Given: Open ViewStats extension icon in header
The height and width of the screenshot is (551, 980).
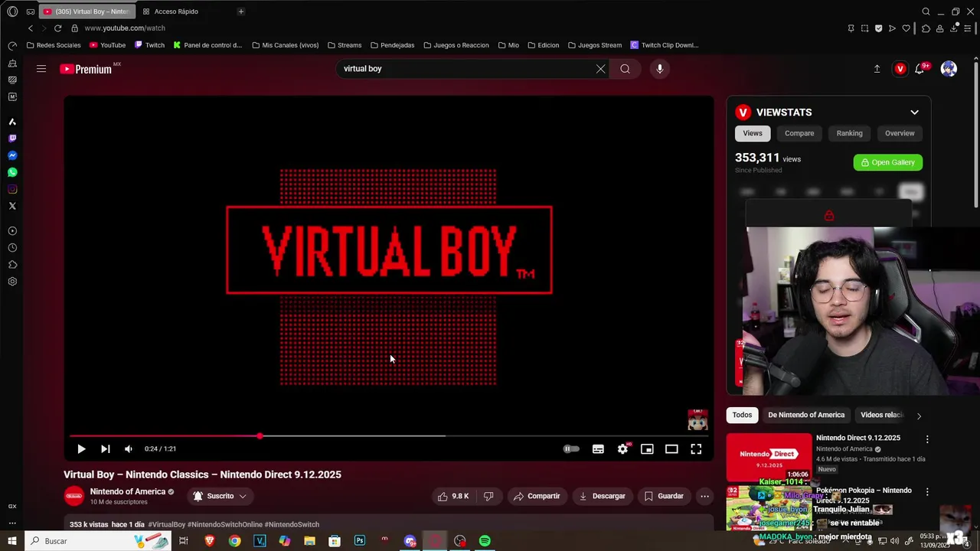Looking at the screenshot, I should click(900, 69).
